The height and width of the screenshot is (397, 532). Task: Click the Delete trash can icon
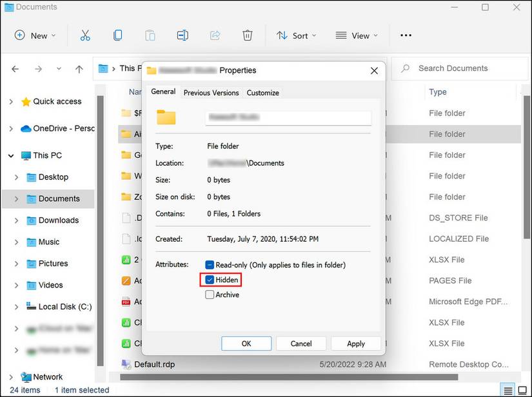[248, 35]
